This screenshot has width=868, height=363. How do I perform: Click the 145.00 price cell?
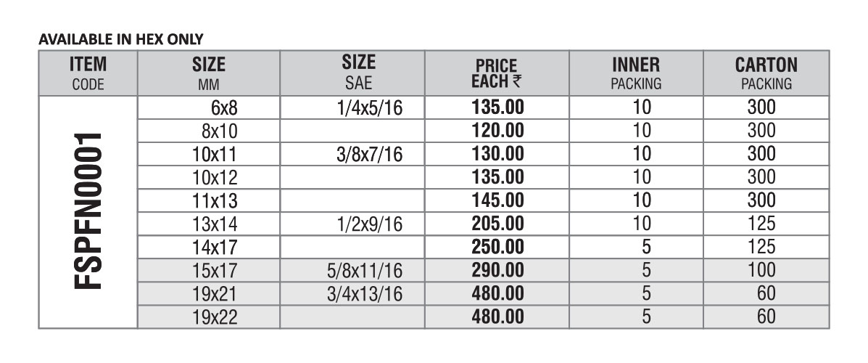497,200
